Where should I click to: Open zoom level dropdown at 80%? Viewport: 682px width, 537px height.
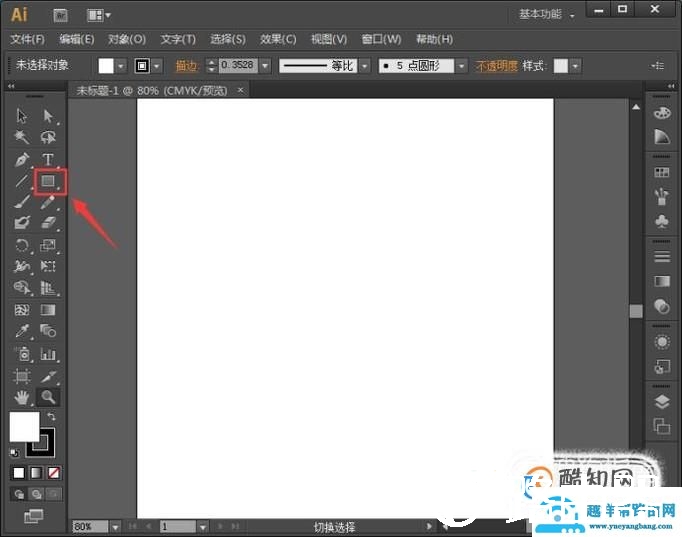coord(115,527)
